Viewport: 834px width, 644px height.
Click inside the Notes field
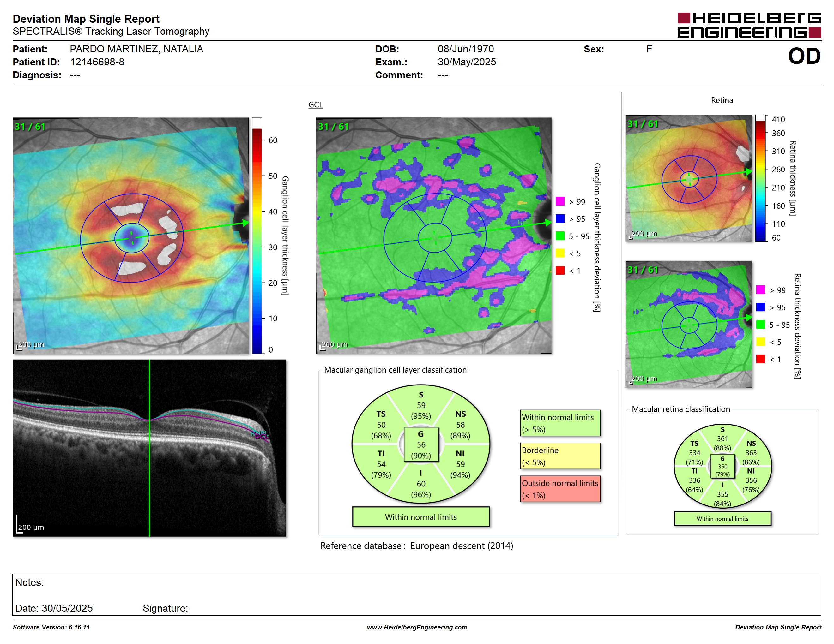click(417, 594)
